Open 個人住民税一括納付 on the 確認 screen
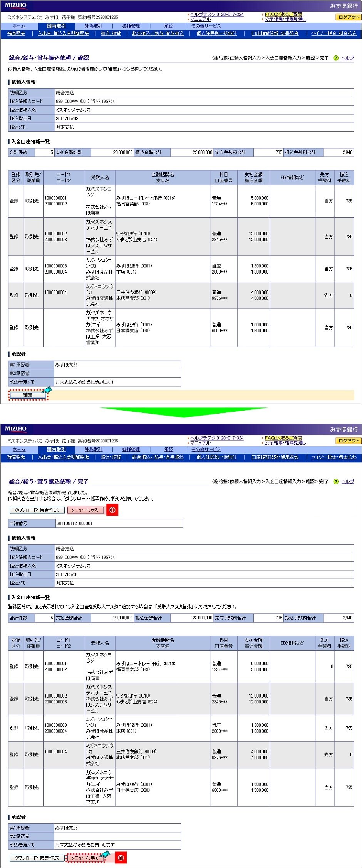Screen dimensions: 362x868 pos(217,33)
